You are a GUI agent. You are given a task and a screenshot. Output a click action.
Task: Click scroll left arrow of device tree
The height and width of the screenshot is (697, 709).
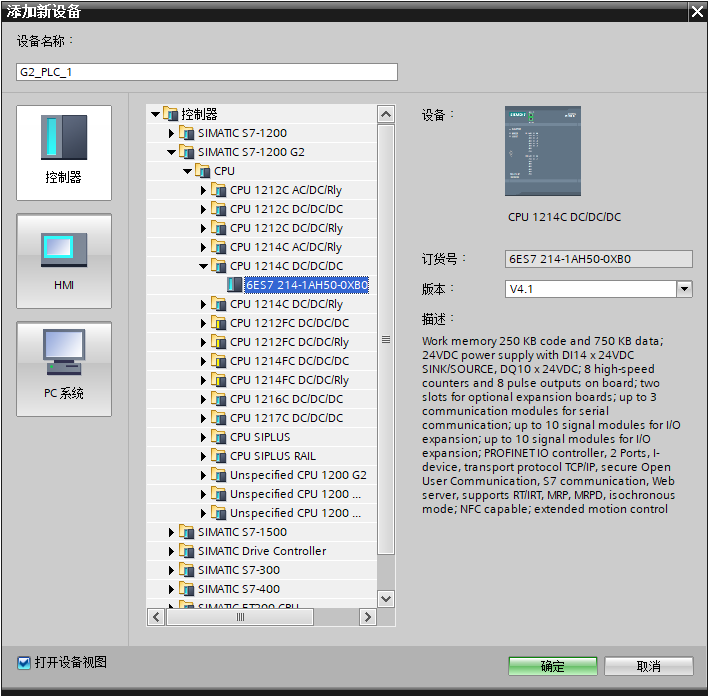coord(156,617)
